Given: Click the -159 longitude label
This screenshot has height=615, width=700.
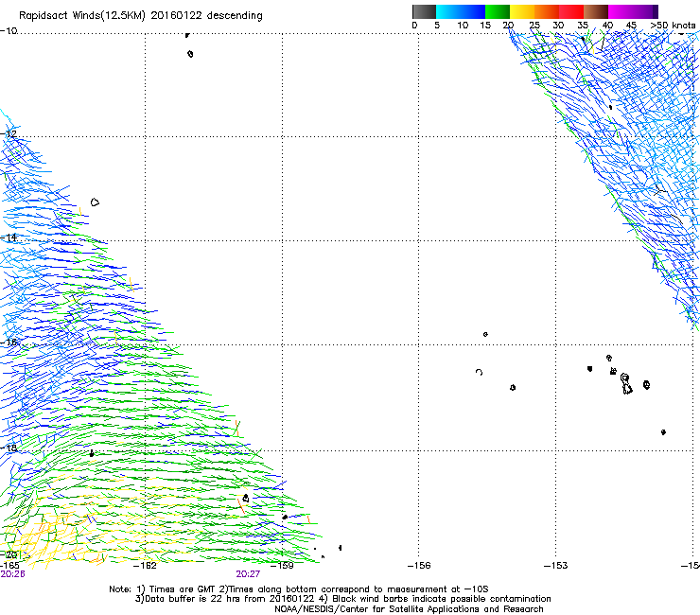Looking at the screenshot, I should point(282,566).
